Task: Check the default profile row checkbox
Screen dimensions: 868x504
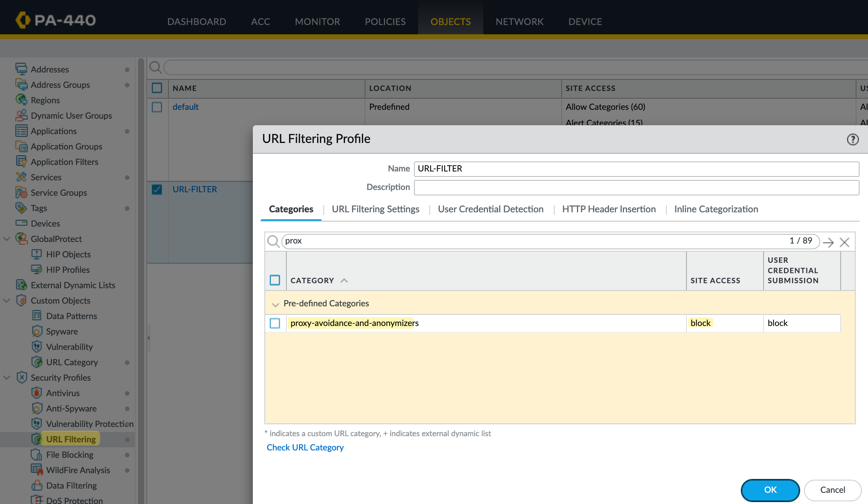Action: (157, 107)
